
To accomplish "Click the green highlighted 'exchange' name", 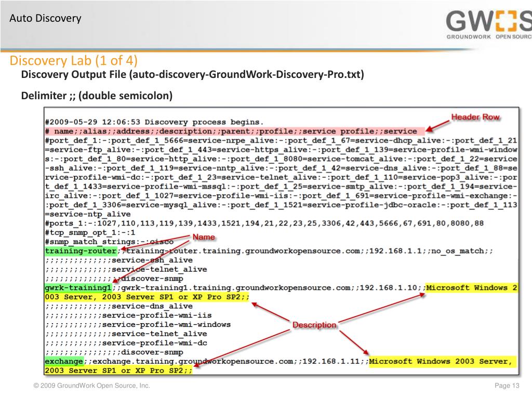I will (x=64, y=362).
